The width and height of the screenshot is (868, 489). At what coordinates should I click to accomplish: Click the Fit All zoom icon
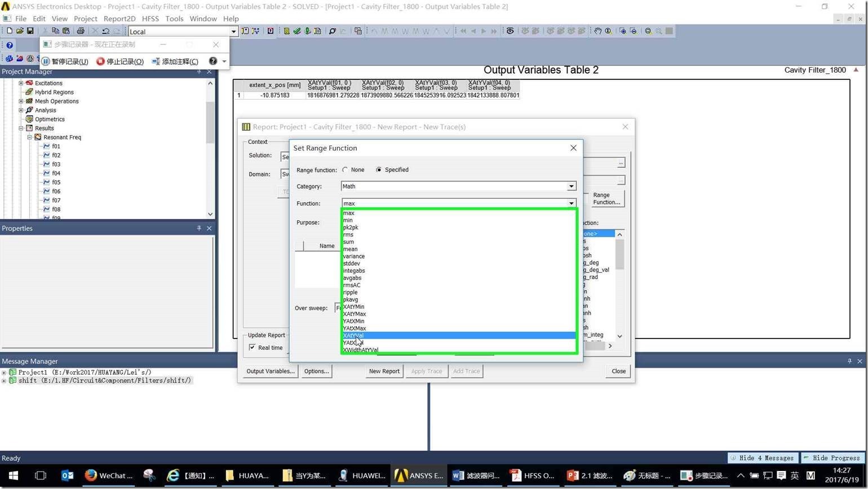pos(648,31)
